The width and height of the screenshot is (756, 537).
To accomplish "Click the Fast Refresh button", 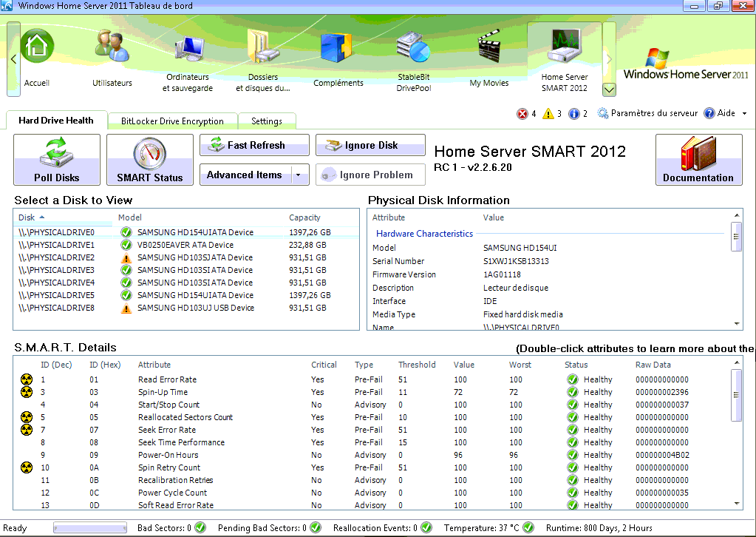I will [254, 145].
